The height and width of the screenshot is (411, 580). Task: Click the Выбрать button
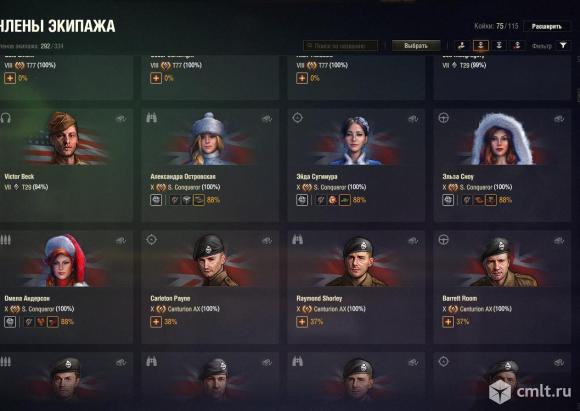(x=416, y=46)
